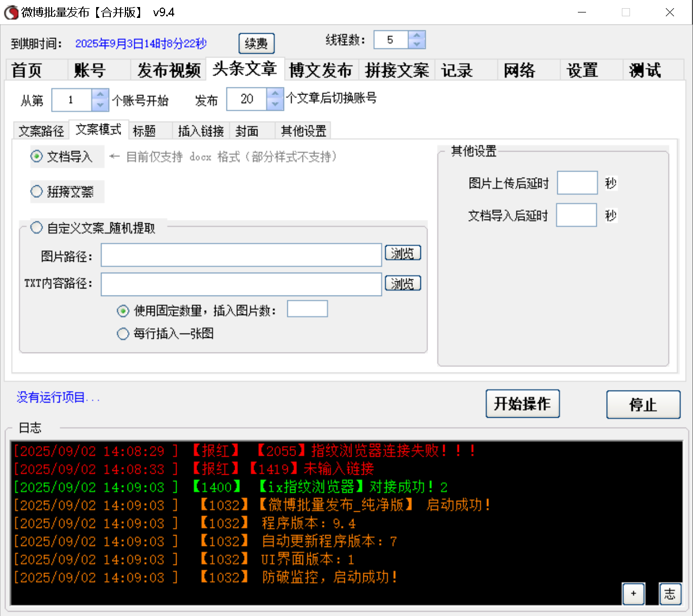
Task: Switch to the 博文发布 tab
Action: click(321, 70)
